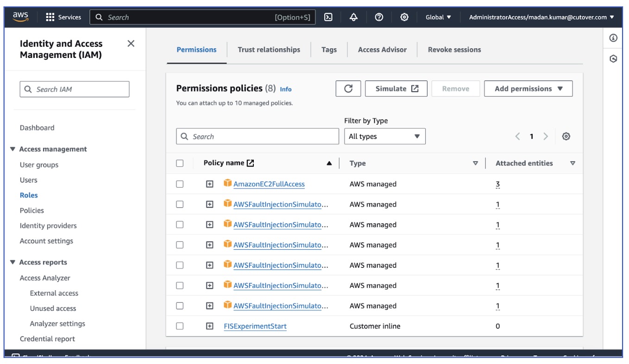Screen dimensions: 629x364
Task: Select all policies with the header checkbox
Action: point(180,163)
